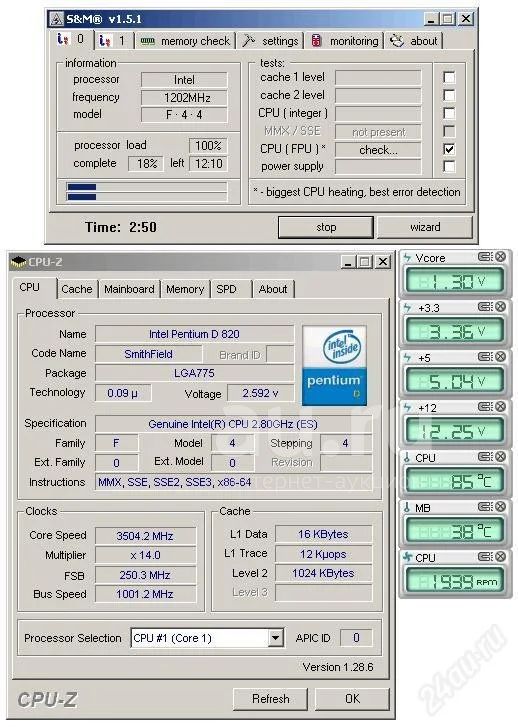Close the +3.3 voltage monitor panel
518x727 pixels.
(x=501, y=307)
